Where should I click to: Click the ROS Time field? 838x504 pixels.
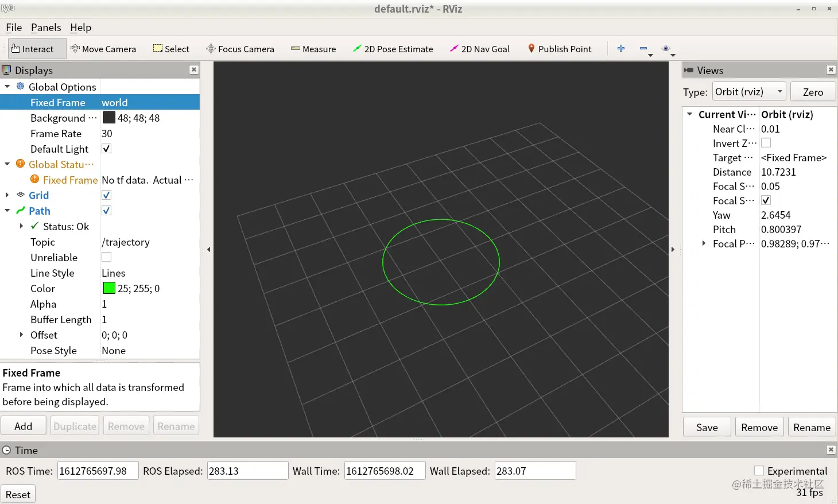(98, 471)
